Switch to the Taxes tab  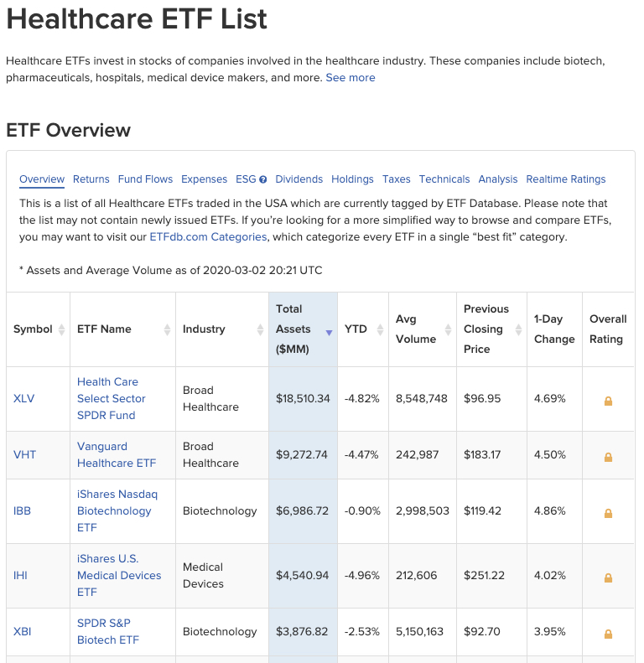(x=397, y=179)
